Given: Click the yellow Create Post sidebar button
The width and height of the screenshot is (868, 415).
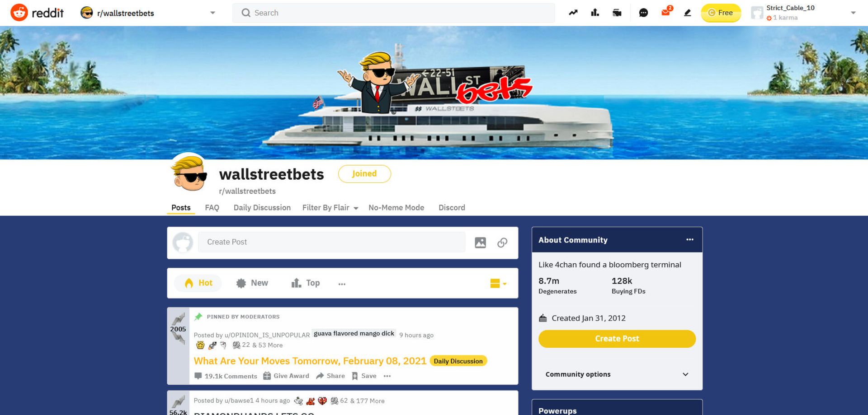Looking at the screenshot, I should [617, 339].
